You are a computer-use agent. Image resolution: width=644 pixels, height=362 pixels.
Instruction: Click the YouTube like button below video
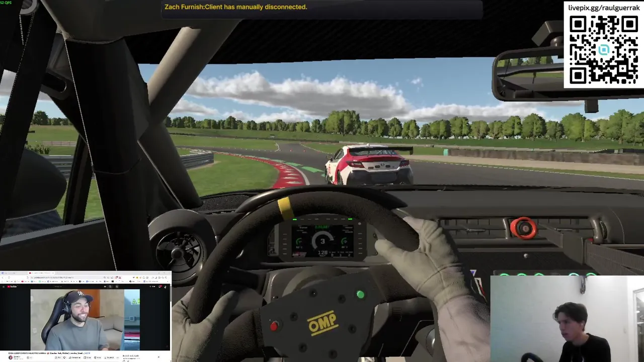pyautogui.click(x=57, y=357)
